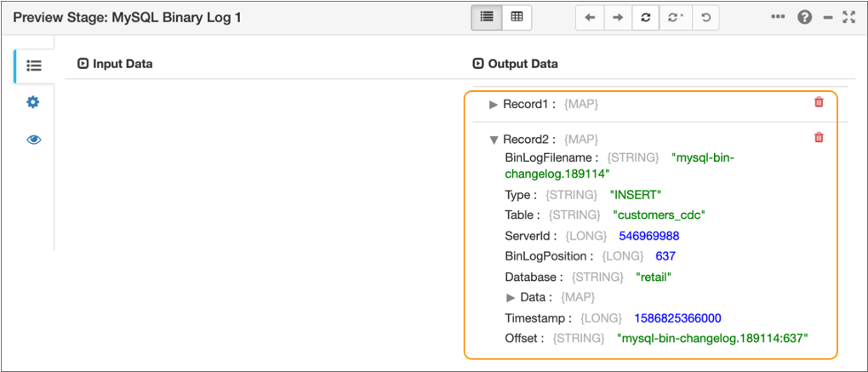Viewport: 868px width, 372px height.
Task: Click the Timestamp value 1586825366000
Action: point(677,318)
